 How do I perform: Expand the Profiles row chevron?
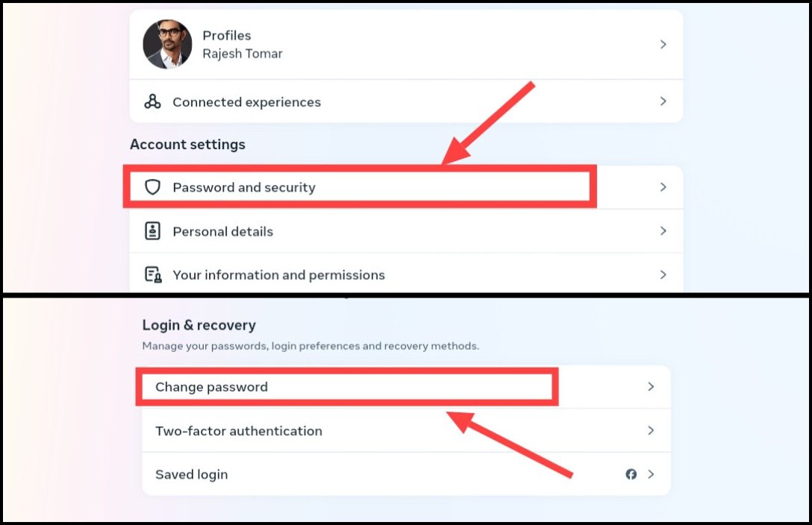click(663, 45)
